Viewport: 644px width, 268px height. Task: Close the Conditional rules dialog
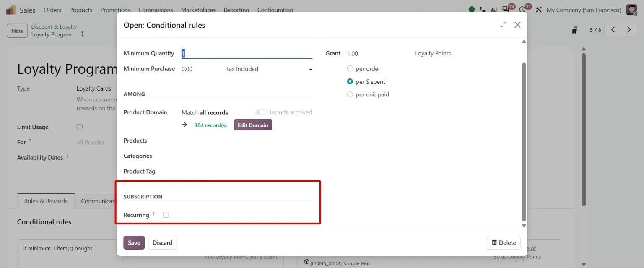[x=517, y=25]
